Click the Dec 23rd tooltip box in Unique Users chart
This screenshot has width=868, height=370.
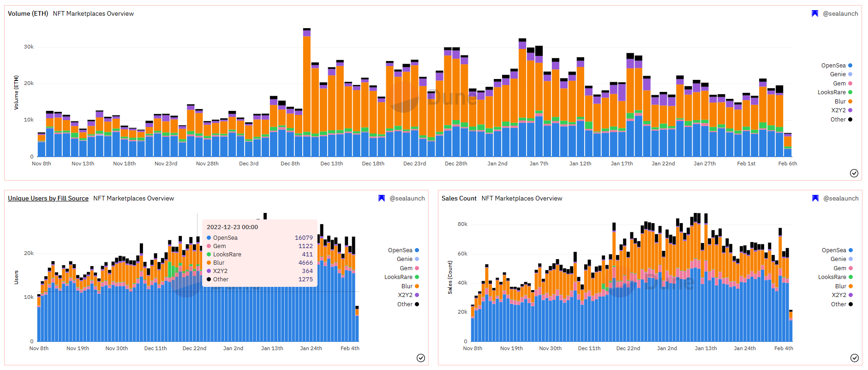coord(260,253)
